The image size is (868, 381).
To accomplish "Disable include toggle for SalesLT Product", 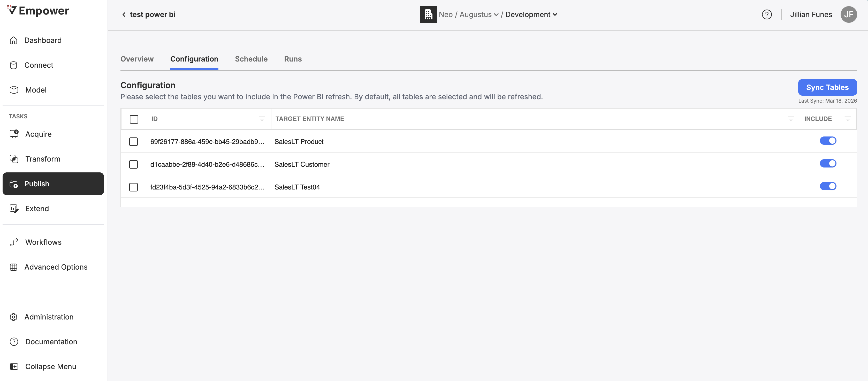I will click(x=828, y=141).
